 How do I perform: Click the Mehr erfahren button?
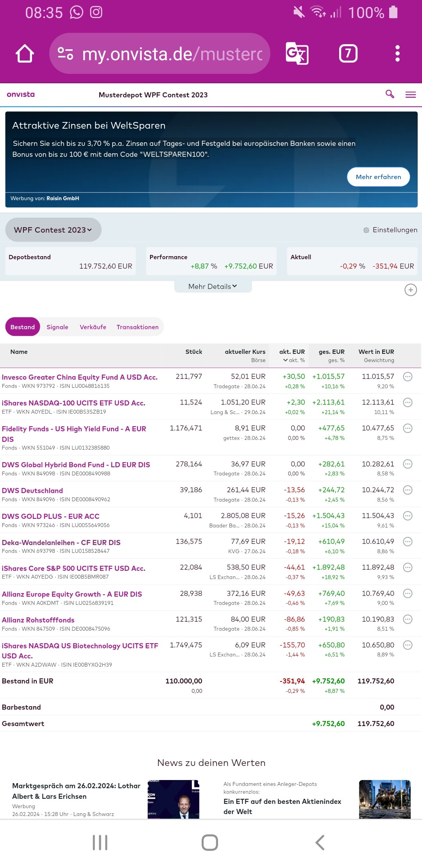click(378, 177)
